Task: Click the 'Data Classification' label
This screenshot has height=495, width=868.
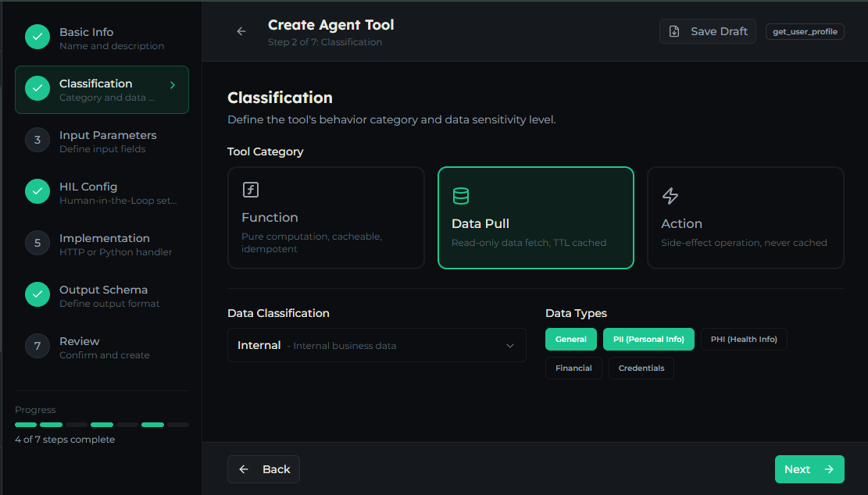Action: tap(278, 313)
